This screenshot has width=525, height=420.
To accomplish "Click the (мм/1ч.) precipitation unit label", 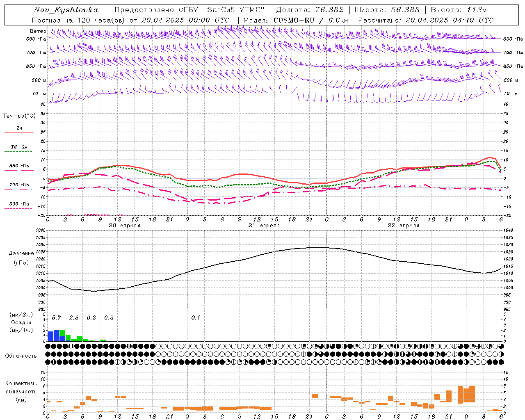I will 21,330.
